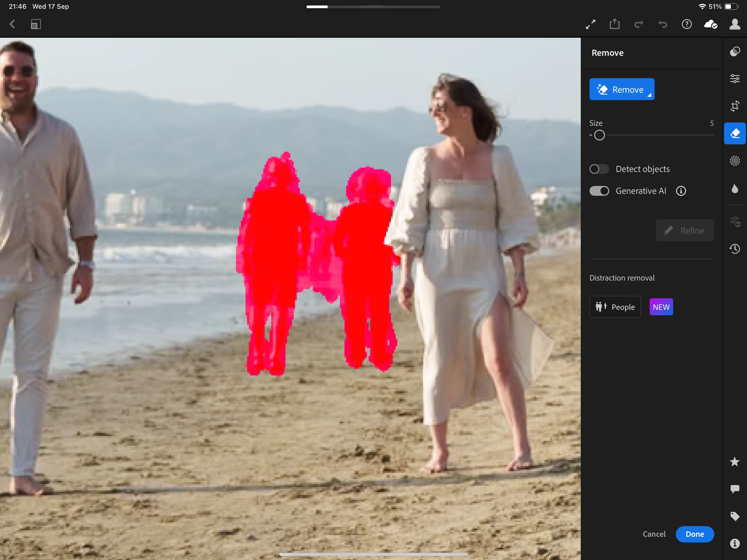Undo the last action
Image resolution: width=747 pixels, height=560 pixels.
coord(663,24)
